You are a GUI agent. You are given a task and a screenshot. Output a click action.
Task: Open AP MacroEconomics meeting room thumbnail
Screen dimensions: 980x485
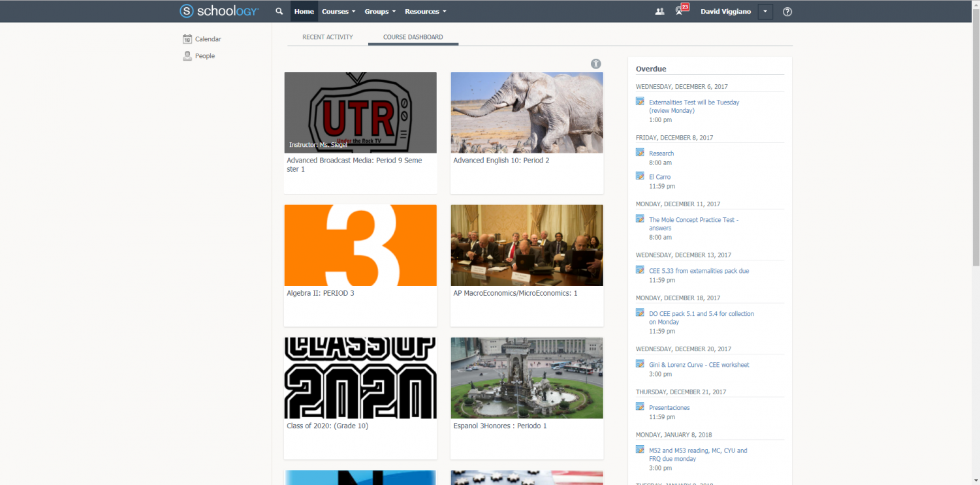527,245
